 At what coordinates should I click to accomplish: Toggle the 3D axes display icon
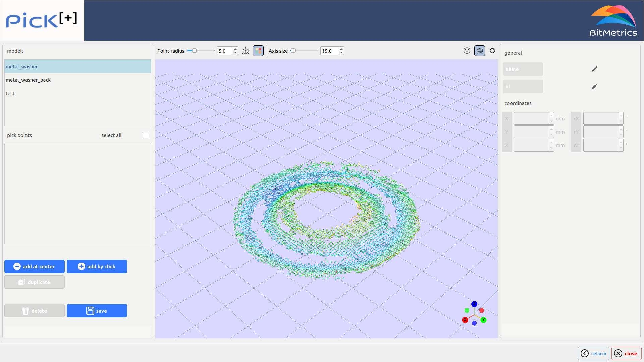[246, 51]
